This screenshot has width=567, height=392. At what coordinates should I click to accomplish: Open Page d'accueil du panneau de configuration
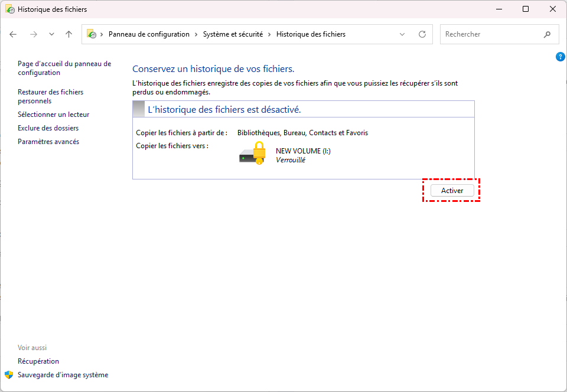[64, 68]
